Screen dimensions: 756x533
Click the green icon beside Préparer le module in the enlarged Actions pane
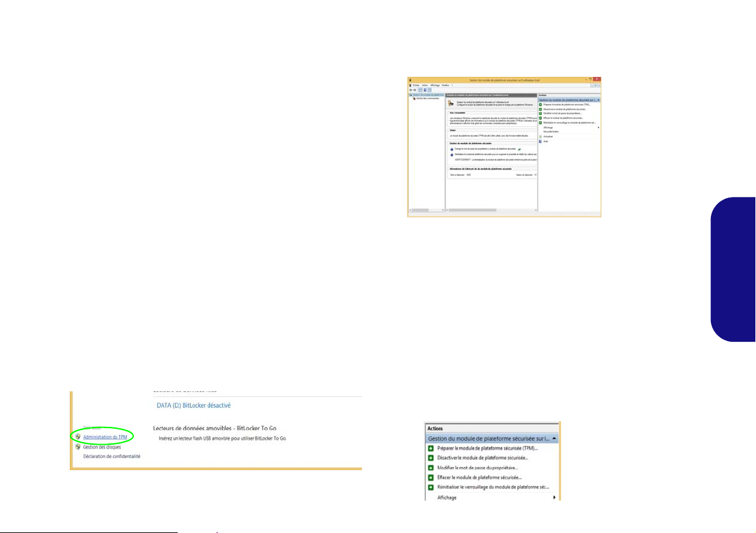pos(431,448)
